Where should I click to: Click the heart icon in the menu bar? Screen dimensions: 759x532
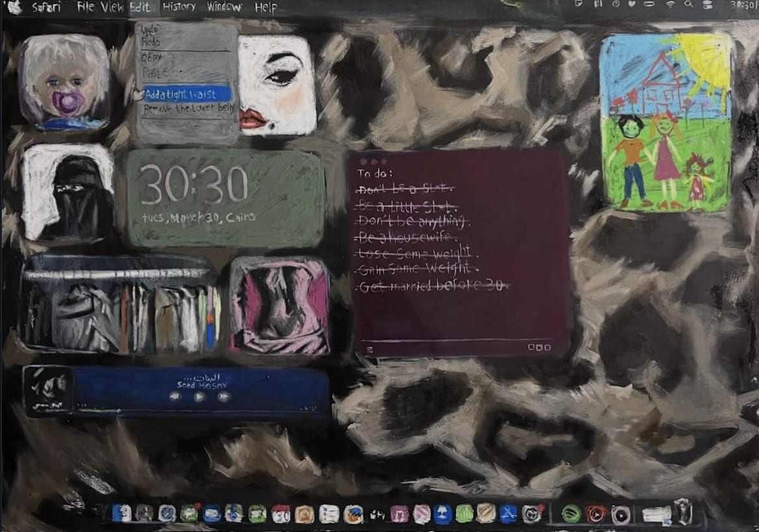pyautogui.click(x=632, y=4)
